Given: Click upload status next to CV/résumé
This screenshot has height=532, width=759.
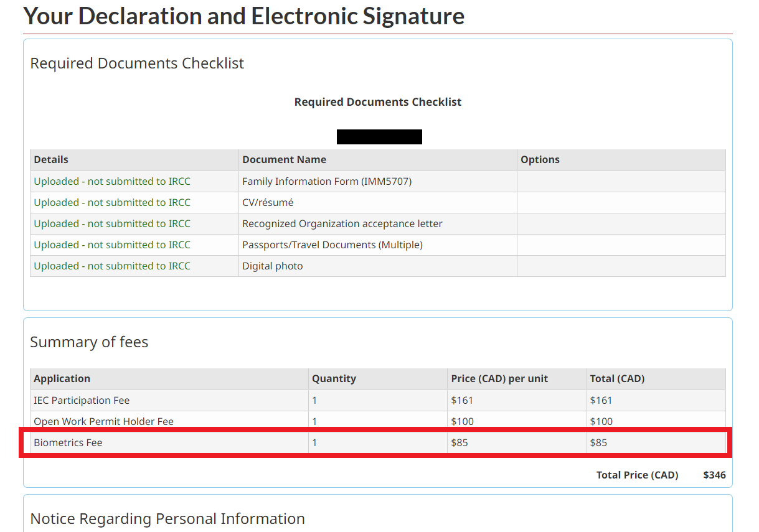Looking at the screenshot, I should point(112,202).
